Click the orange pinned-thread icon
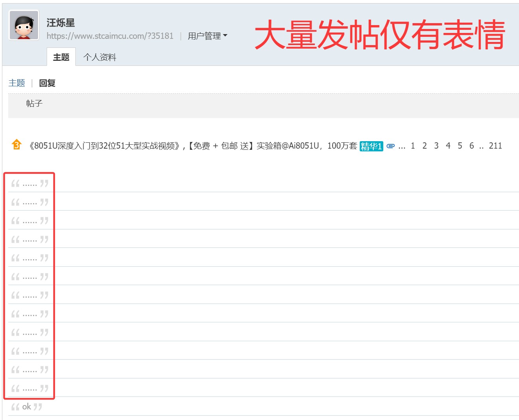Screen dimensions: 519x420 pyautogui.click(x=16, y=145)
